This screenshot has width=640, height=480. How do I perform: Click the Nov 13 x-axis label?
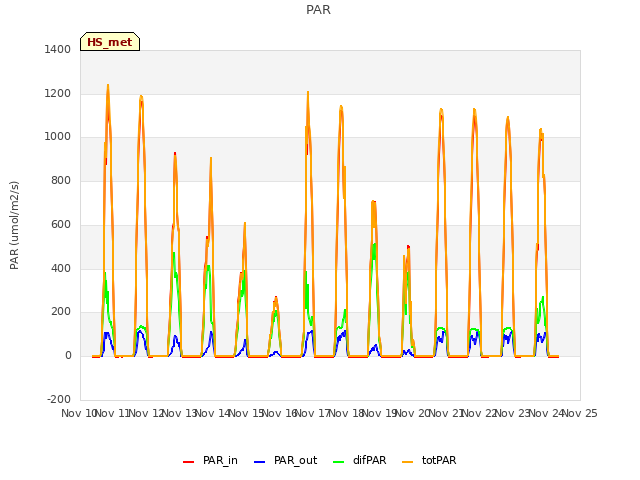180,413
